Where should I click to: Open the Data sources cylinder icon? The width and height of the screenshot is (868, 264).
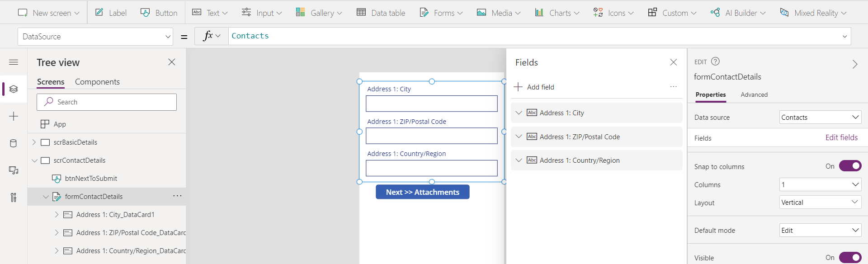[x=14, y=143]
